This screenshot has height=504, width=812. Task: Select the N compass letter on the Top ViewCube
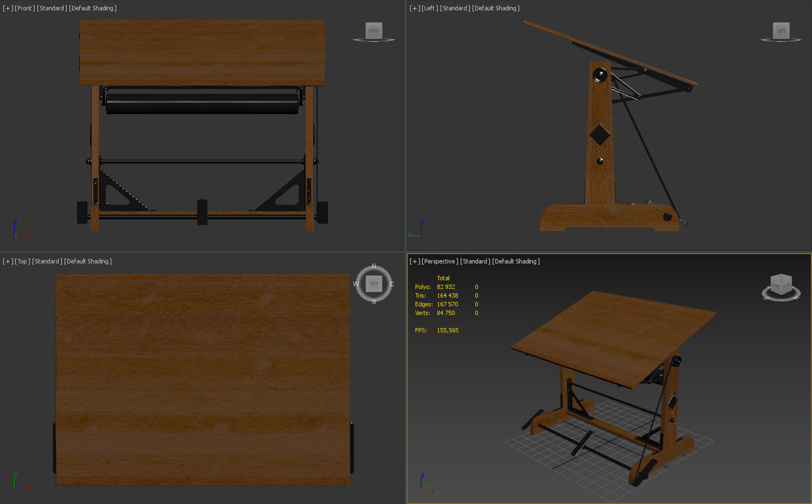[374, 266]
